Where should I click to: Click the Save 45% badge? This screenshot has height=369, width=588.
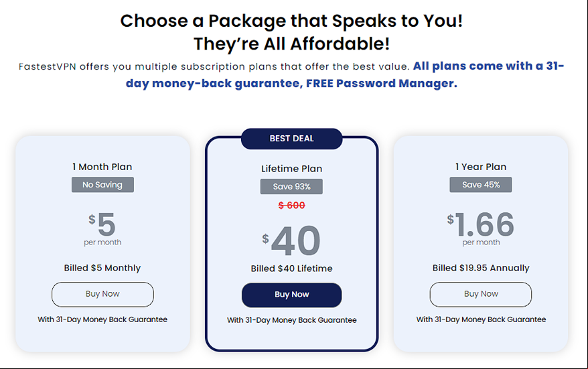481,185
